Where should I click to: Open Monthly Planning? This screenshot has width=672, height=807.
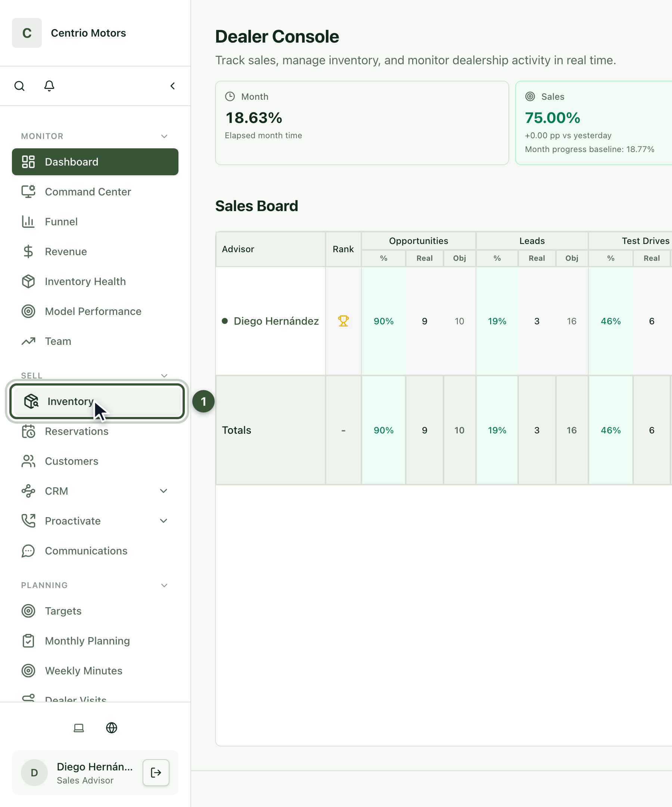coord(95,641)
